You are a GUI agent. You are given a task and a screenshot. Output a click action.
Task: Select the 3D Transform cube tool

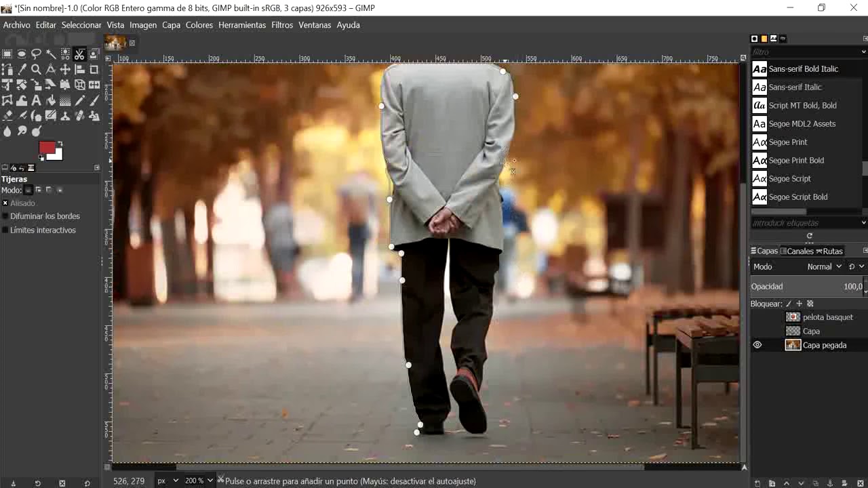(x=79, y=85)
